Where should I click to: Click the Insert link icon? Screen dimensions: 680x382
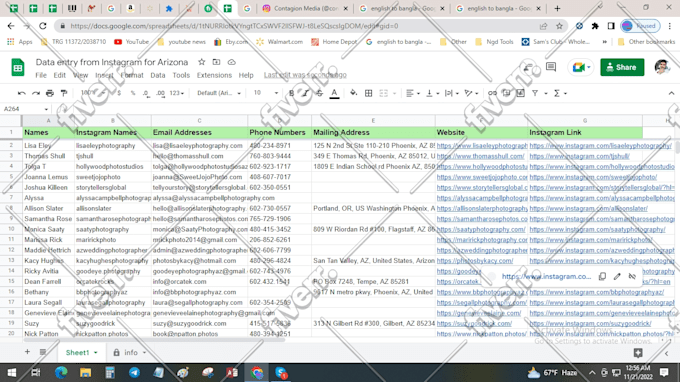(492, 93)
